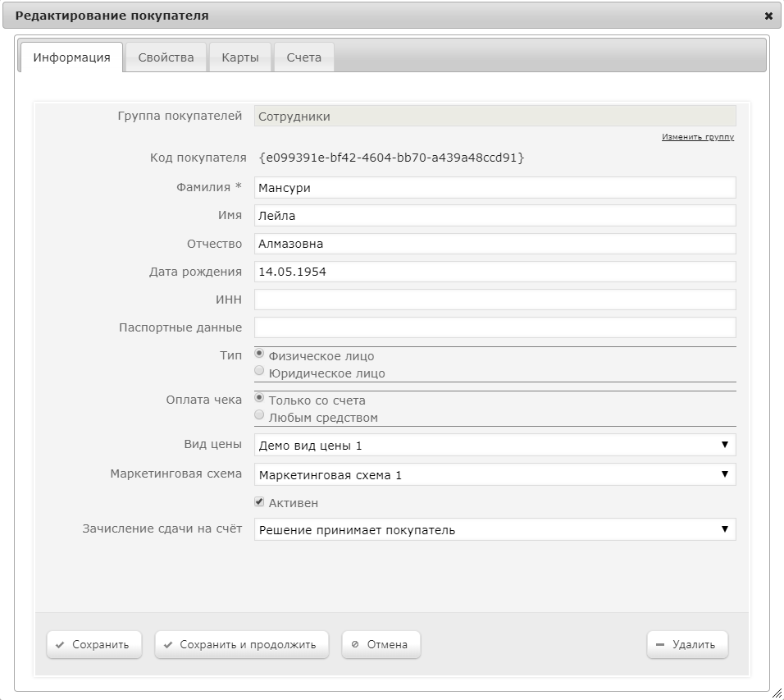Screen dimensions: 784x700
Task: Click the Изменить группу link
Action: pyautogui.click(x=698, y=136)
